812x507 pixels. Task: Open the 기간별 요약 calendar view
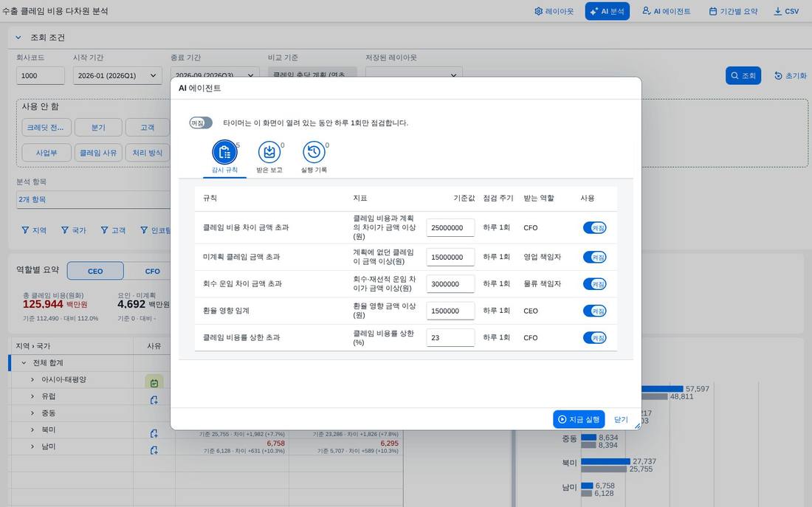(733, 11)
